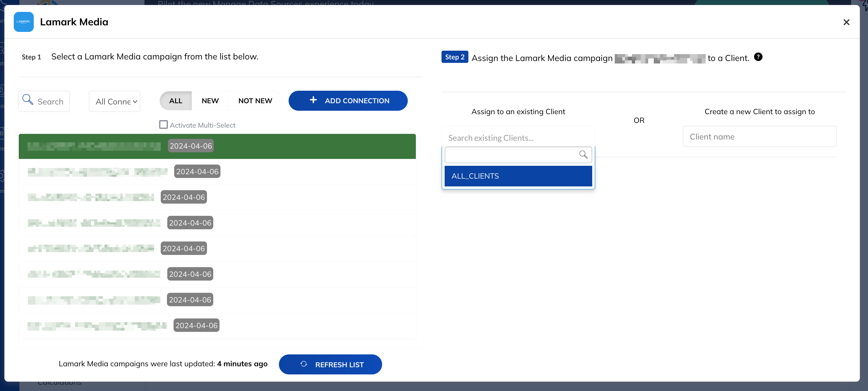This screenshot has height=391, width=868.
Task: Focus the Client name input field
Action: point(759,137)
